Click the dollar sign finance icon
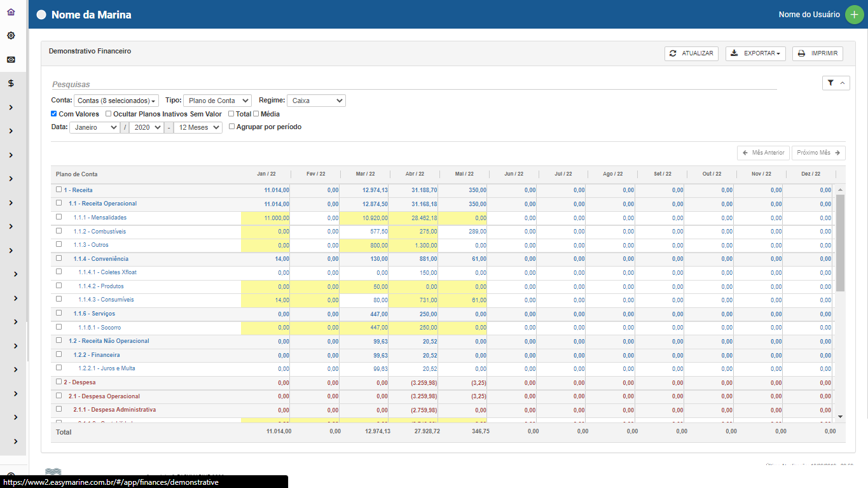The height and width of the screenshot is (488, 868). click(11, 83)
